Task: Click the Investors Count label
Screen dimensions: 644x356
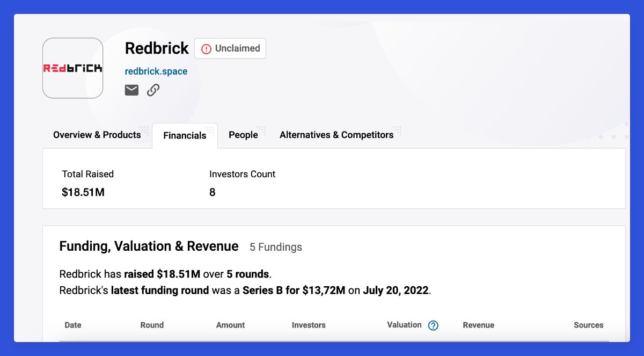Action: pyautogui.click(x=243, y=174)
